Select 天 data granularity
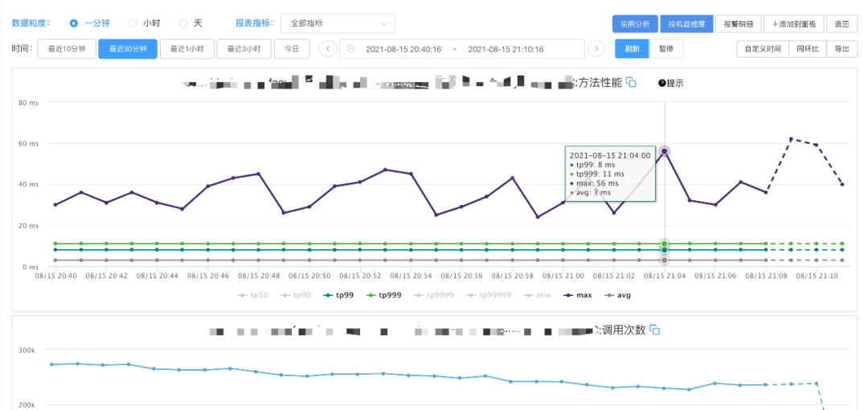Viewport: 868px width, 410px height. point(183,23)
